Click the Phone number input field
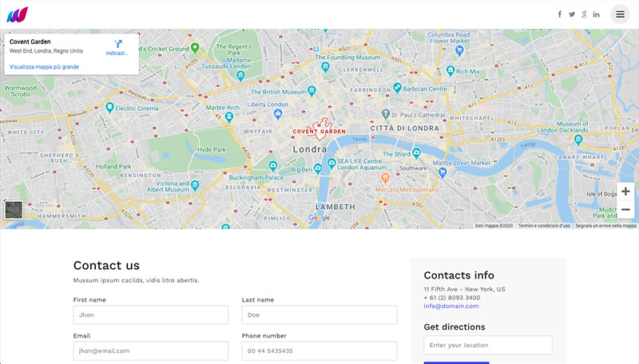639x364 pixels. (x=319, y=350)
